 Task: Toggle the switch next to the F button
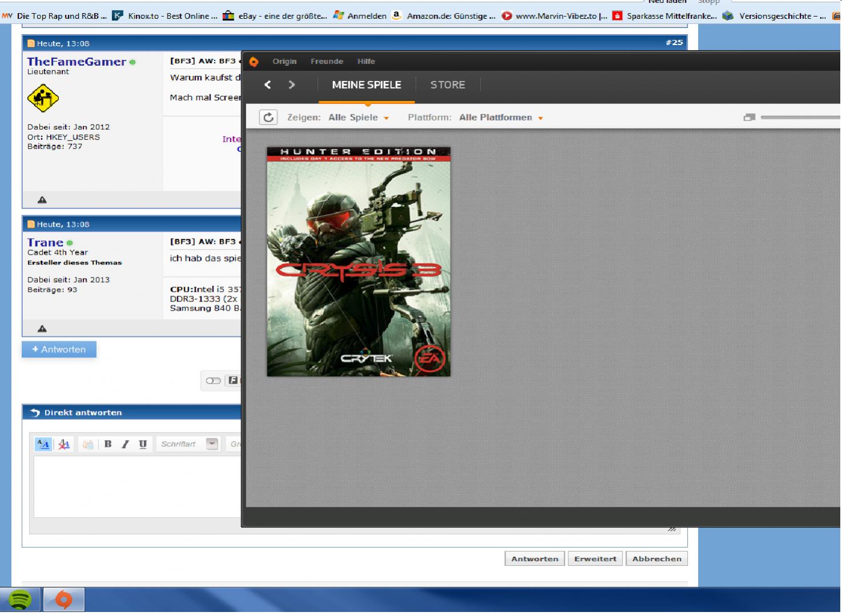[213, 381]
